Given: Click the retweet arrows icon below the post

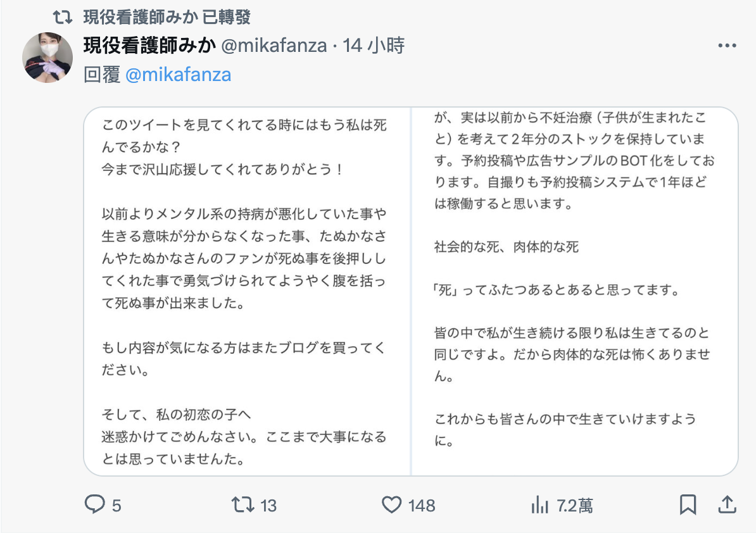Looking at the screenshot, I should pyautogui.click(x=242, y=505).
